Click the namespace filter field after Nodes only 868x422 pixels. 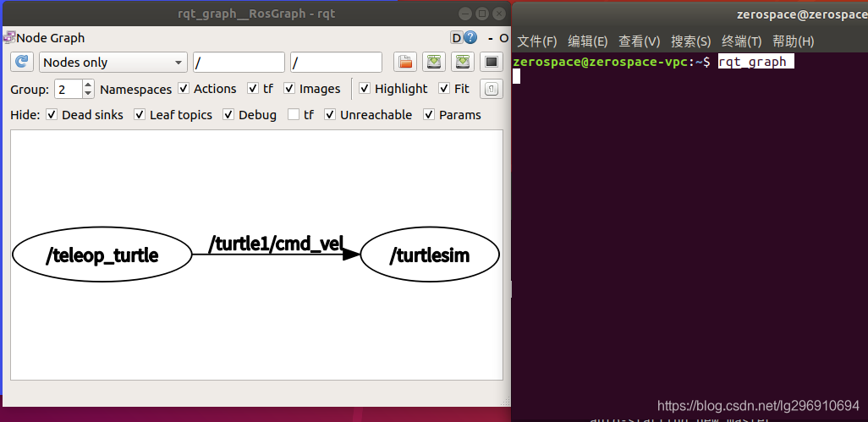[x=239, y=63]
